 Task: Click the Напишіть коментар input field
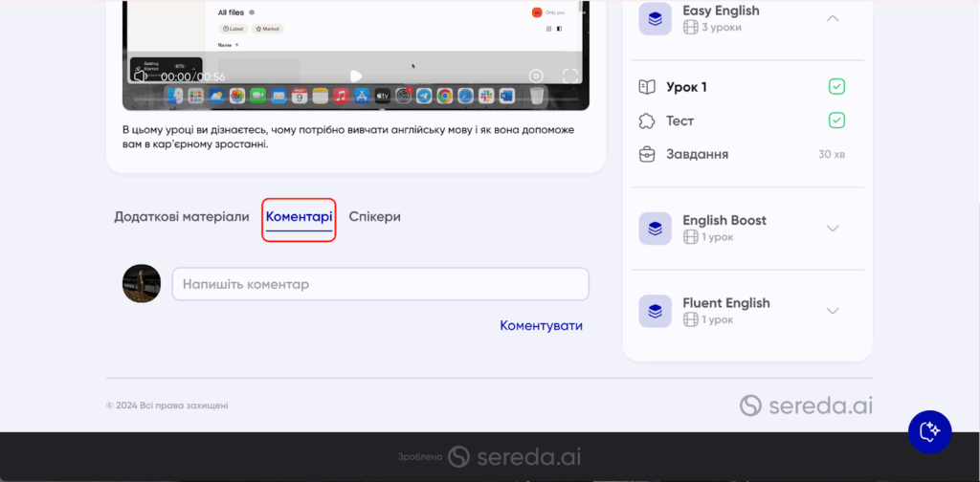pos(380,284)
